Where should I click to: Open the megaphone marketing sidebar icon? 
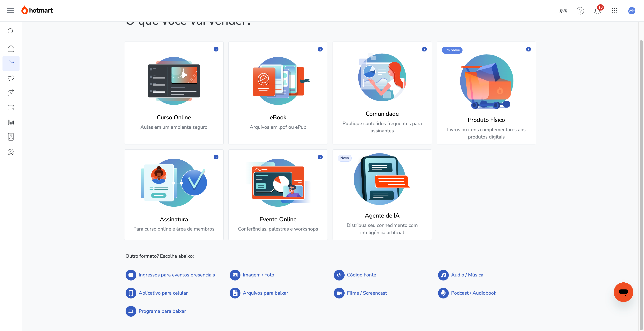click(x=11, y=78)
